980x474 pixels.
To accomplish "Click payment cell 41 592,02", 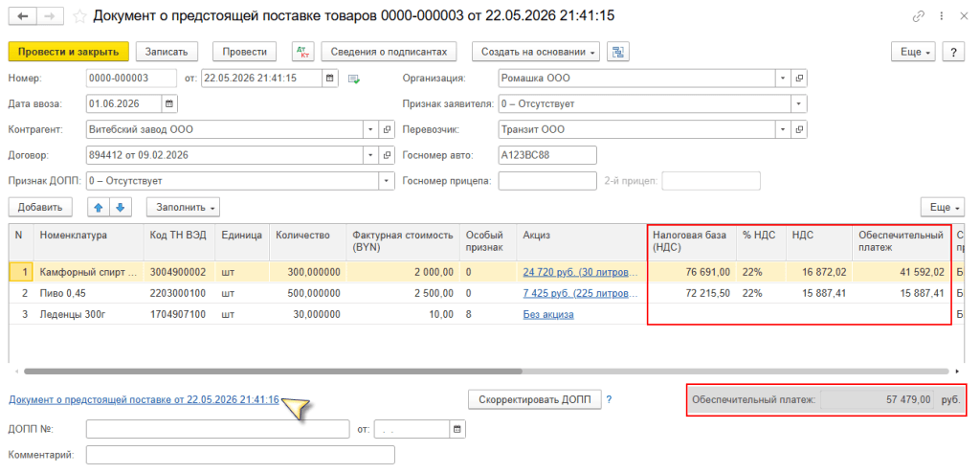I will click(x=901, y=273).
